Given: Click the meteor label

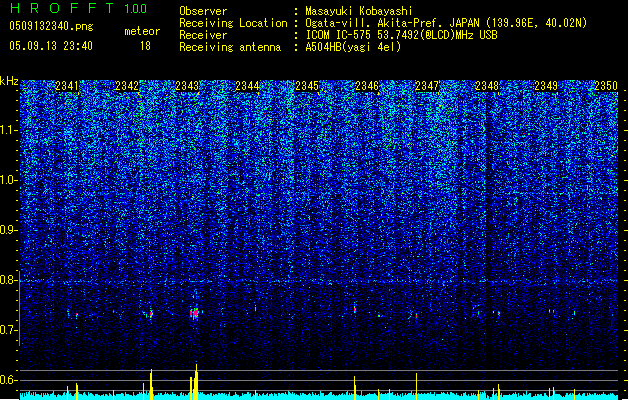Looking at the screenshot, I should pyautogui.click(x=142, y=31).
